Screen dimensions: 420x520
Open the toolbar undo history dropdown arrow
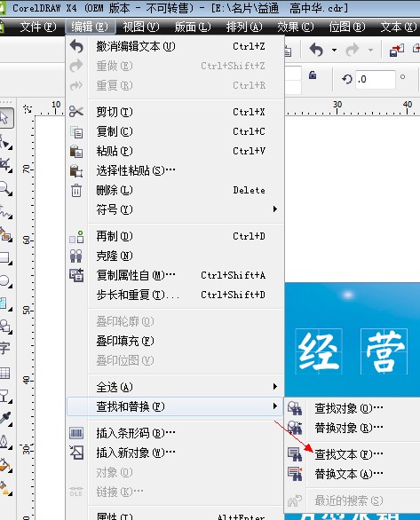pos(334,51)
